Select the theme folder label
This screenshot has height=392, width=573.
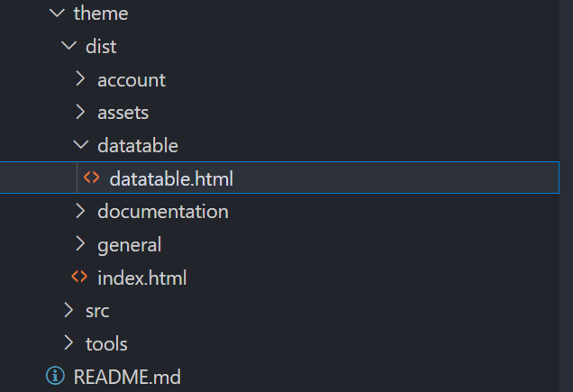coord(101,14)
